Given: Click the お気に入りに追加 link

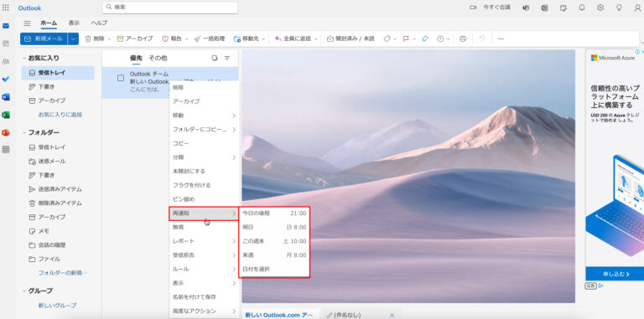Looking at the screenshot, I should (60, 115).
